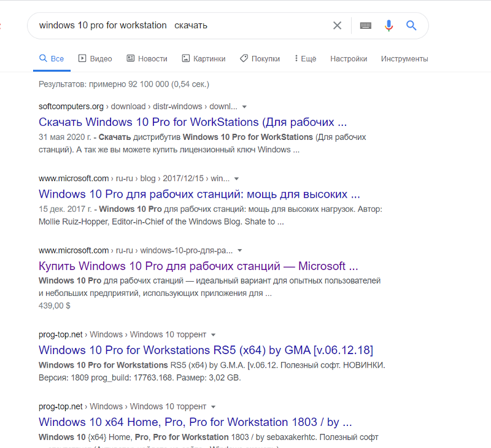Click the results count text Результатов: примерно 92 100 000
Image resolution: width=491 pixels, height=448 pixels.
tap(124, 84)
